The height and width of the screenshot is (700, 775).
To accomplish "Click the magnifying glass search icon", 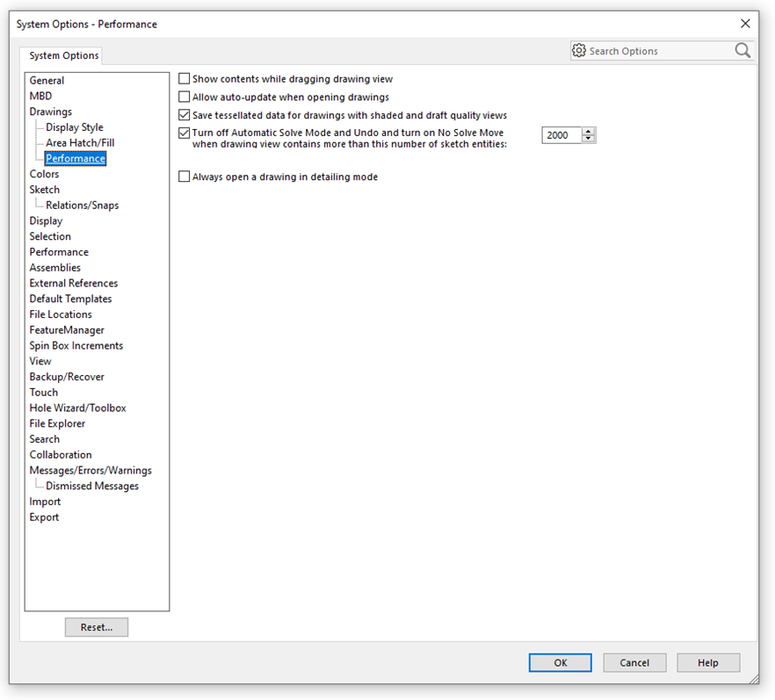I will [x=742, y=50].
